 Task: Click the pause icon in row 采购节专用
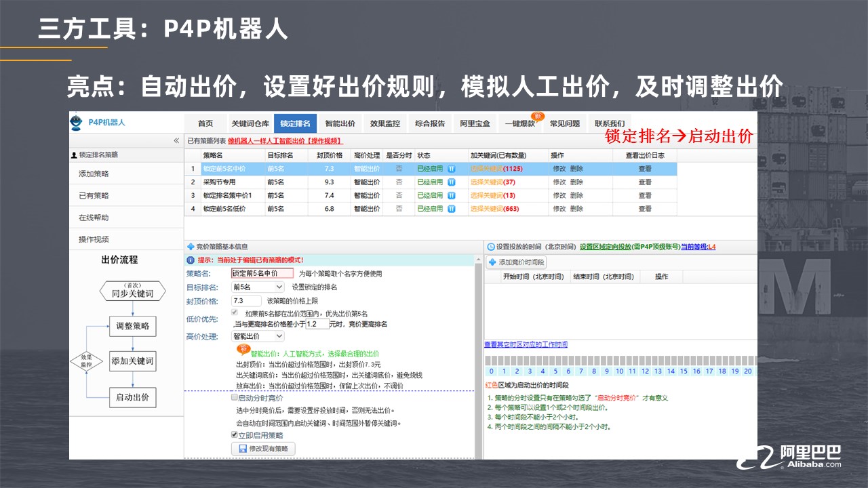[452, 182]
